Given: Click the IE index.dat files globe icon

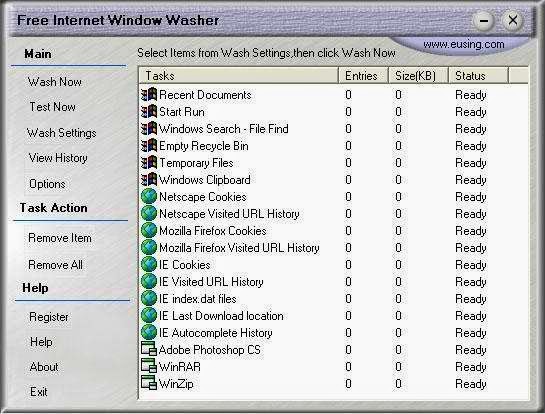Looking at the screenshot, I should (149, 299).
